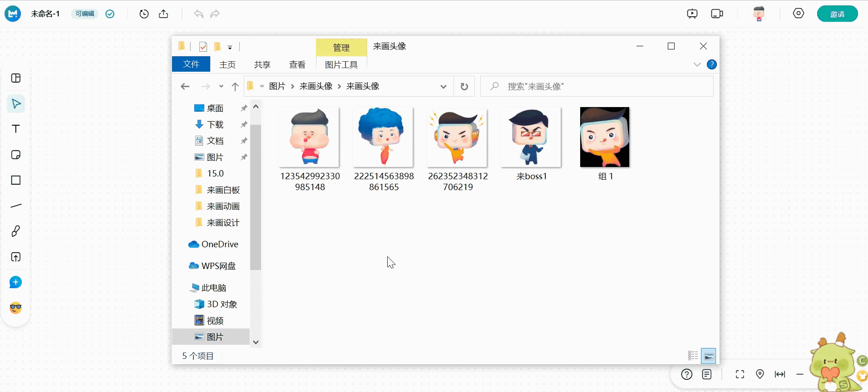
Task: Click the 管理 contextual tab
Action: coord(341,47)
